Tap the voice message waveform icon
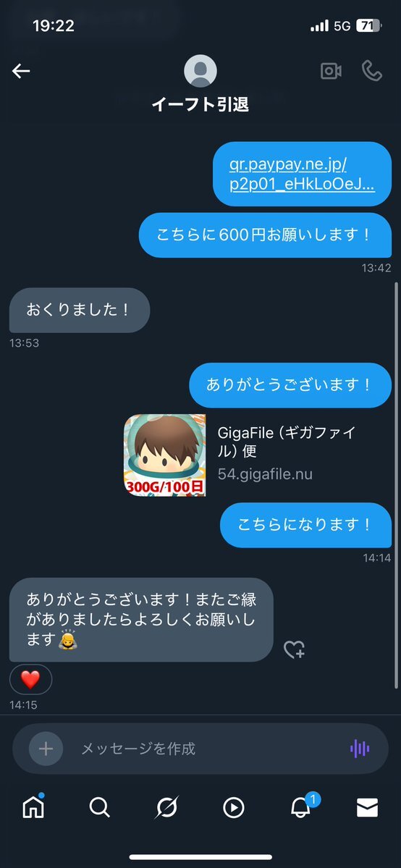Viewport: 401px width, 868px height. tap(360, 749)
